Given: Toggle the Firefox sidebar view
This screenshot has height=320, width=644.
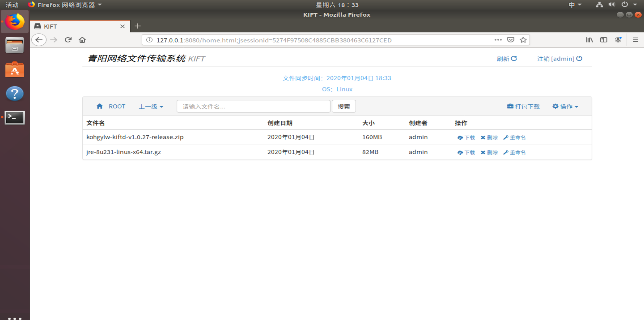Looking at the screenshot, I should point(604,40).
